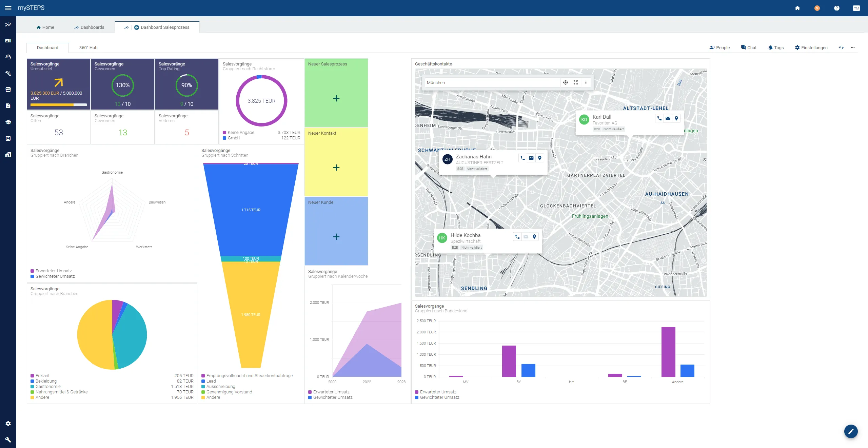Toggle Lead legend entry in funnel chart
868x448 pixels.
[209, 381]
